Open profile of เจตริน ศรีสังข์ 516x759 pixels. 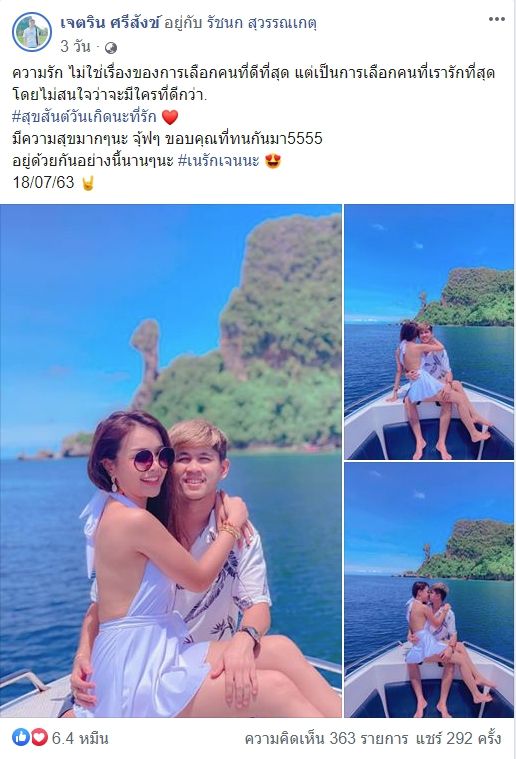(110, 23)
